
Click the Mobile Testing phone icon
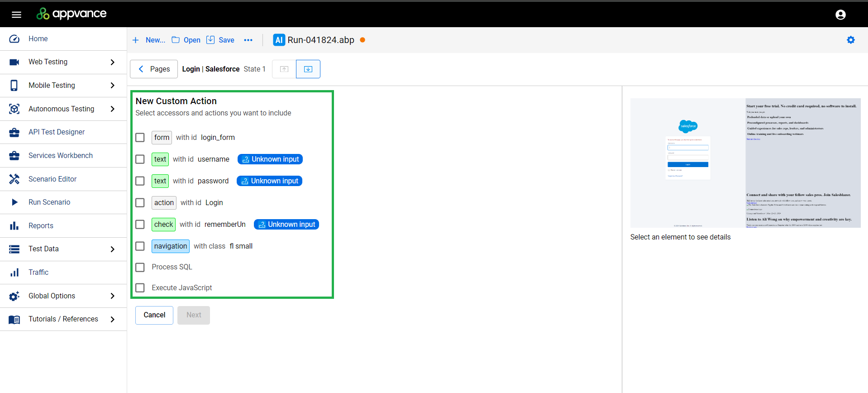tap(14, 86)
